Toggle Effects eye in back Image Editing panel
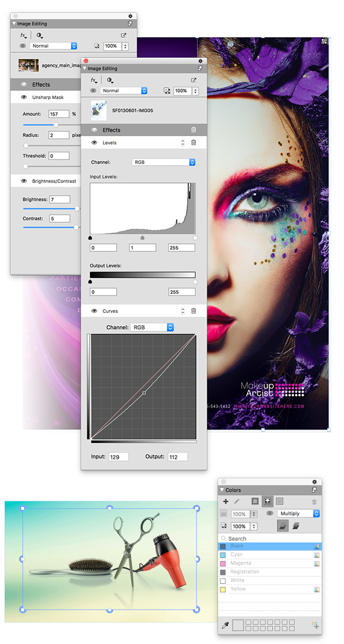The height and width of the screenshot is (644, 344). 24,84
